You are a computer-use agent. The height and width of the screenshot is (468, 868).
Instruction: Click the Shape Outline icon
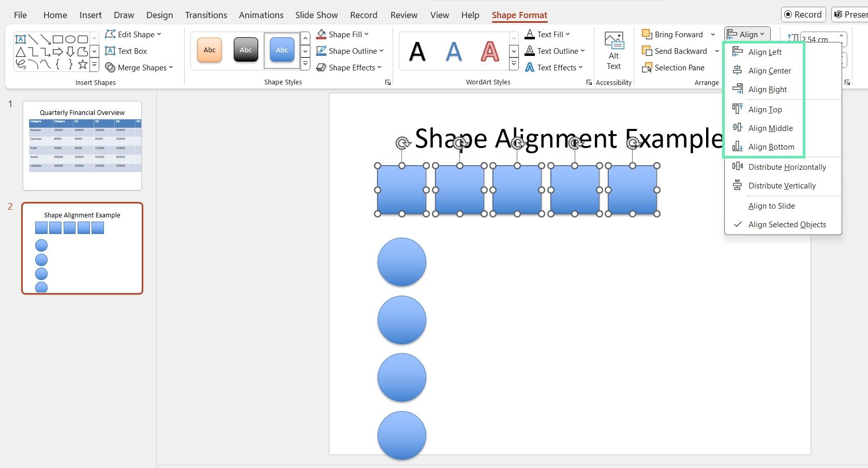[x=321, y=51]
